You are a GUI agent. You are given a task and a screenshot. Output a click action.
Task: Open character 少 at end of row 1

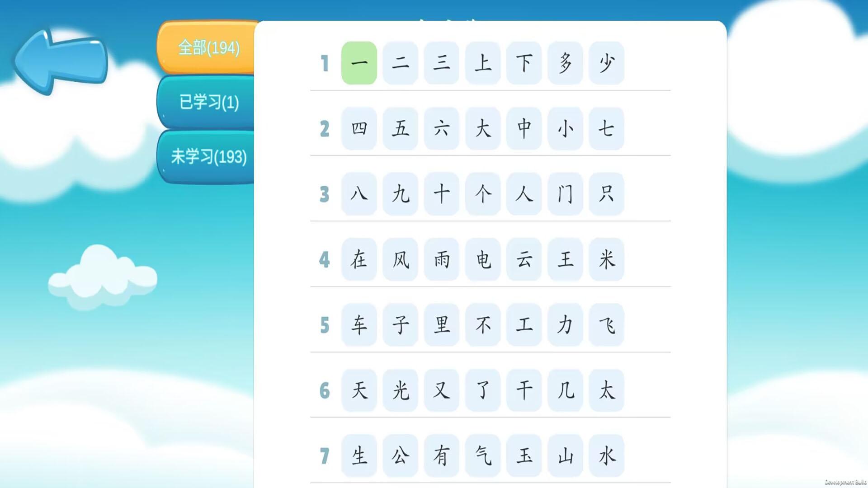[x=606, y=63]
